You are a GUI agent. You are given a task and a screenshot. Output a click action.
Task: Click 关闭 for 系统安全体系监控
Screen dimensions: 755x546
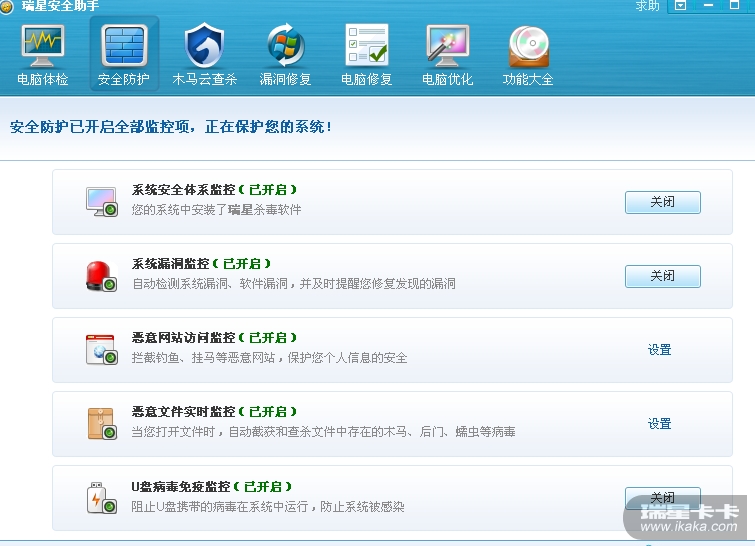point(663,202)
